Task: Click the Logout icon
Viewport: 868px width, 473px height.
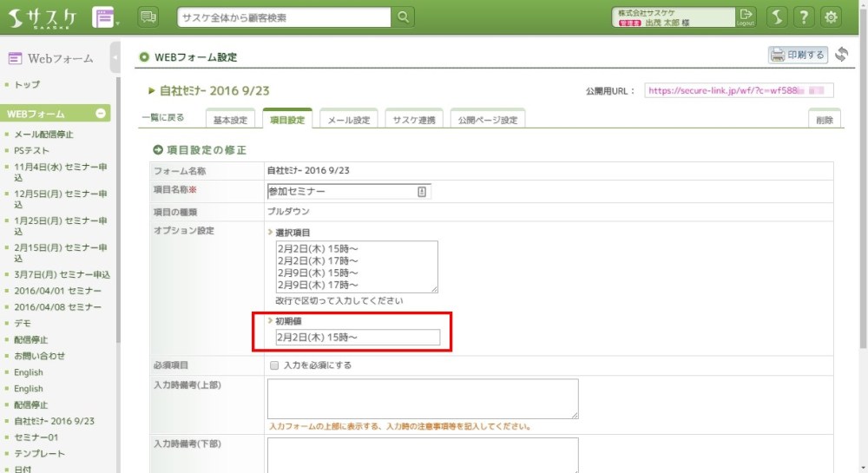Action: [x=746, y=16]
